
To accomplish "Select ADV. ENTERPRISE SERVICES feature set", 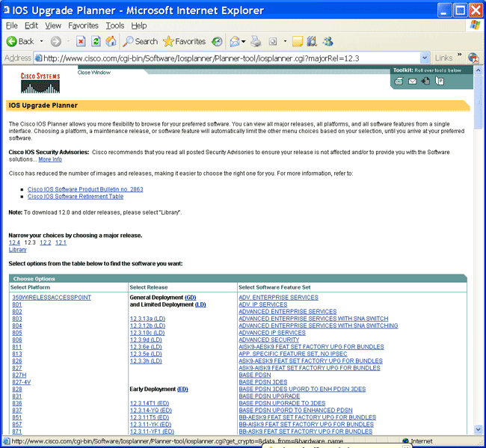I will coord(278,298).
